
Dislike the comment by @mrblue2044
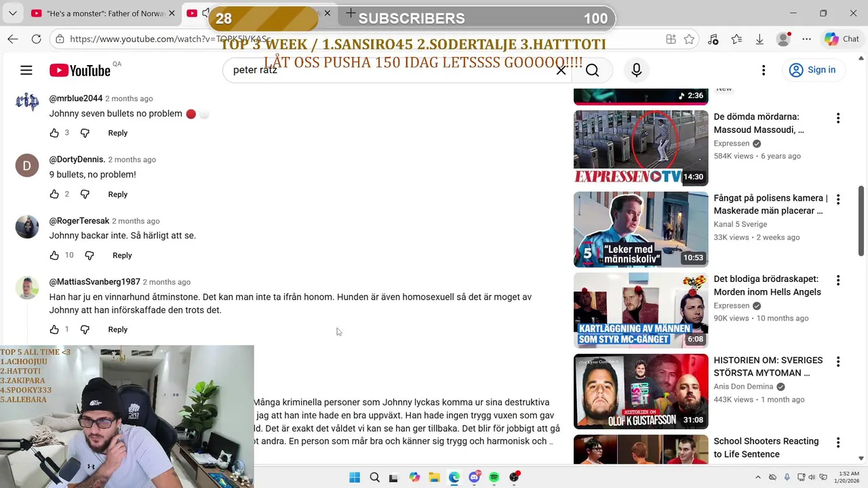point(85,133)
